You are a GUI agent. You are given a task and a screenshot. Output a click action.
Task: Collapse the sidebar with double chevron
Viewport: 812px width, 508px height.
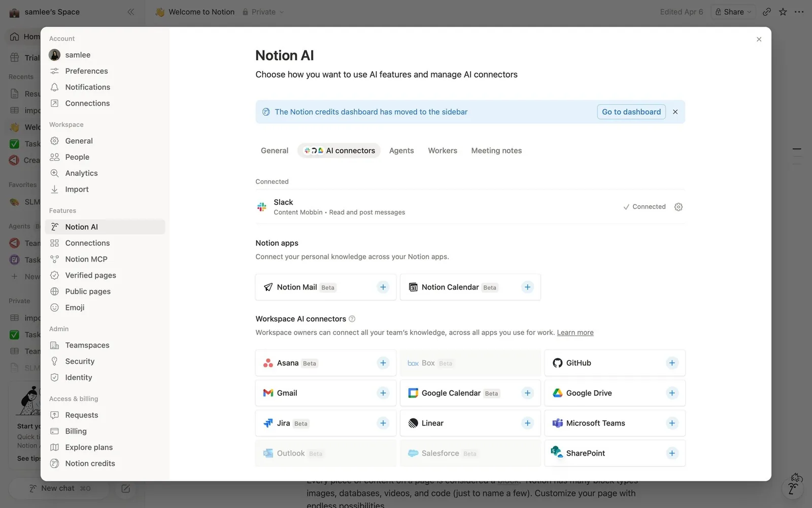pos(130,12)
